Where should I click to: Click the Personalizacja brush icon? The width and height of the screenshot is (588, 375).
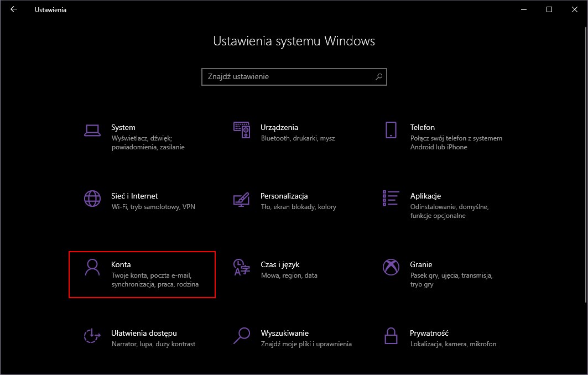tap(242, 199)
